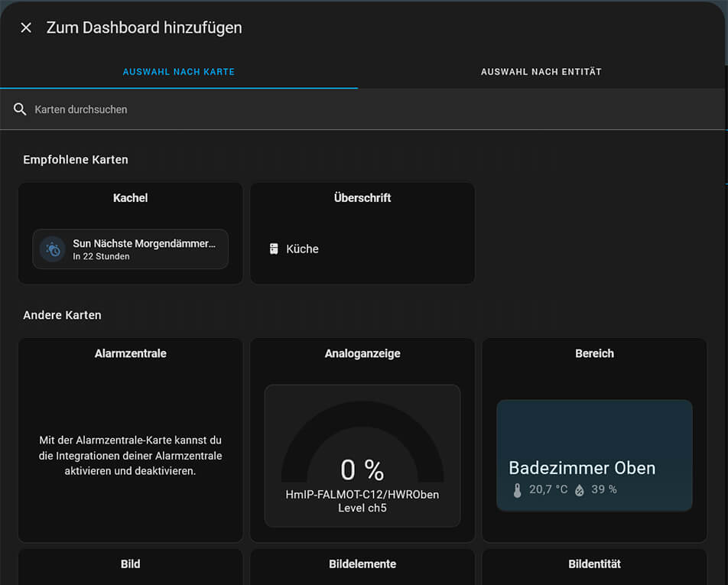The width and height of the screenshot is (728, 585).
Task: Pick the Überschrift card
Action: coord(362,198)
